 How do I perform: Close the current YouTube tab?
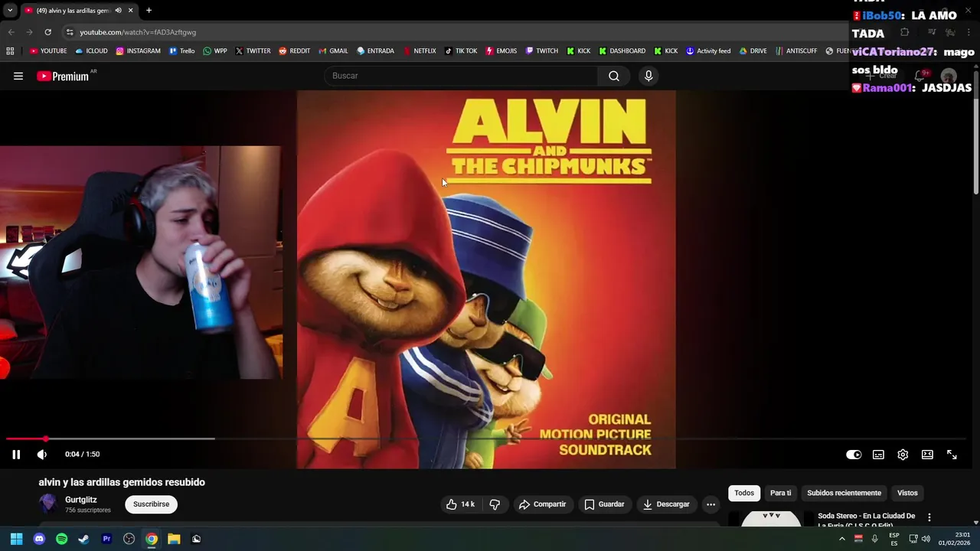click(130, 10)
